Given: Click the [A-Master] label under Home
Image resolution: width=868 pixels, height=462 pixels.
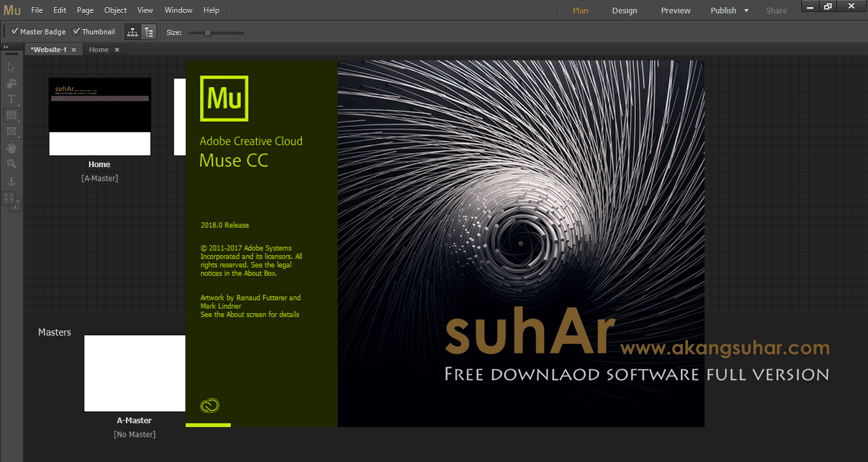Looking at the screenshot, I should pyautogui.click(x=100, y=179).
